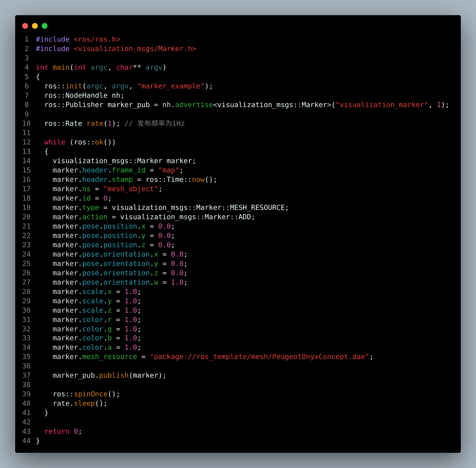Click "marker_pub" variable on line 8
The image size is (476, 468).
pyautogui.click(x=129, y=105)
